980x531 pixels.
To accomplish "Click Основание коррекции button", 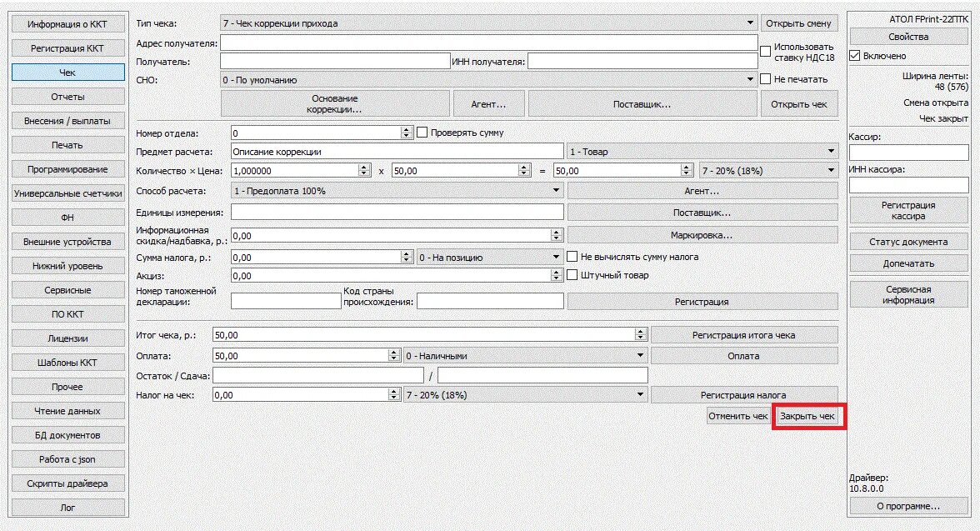I will coord(335,104).
